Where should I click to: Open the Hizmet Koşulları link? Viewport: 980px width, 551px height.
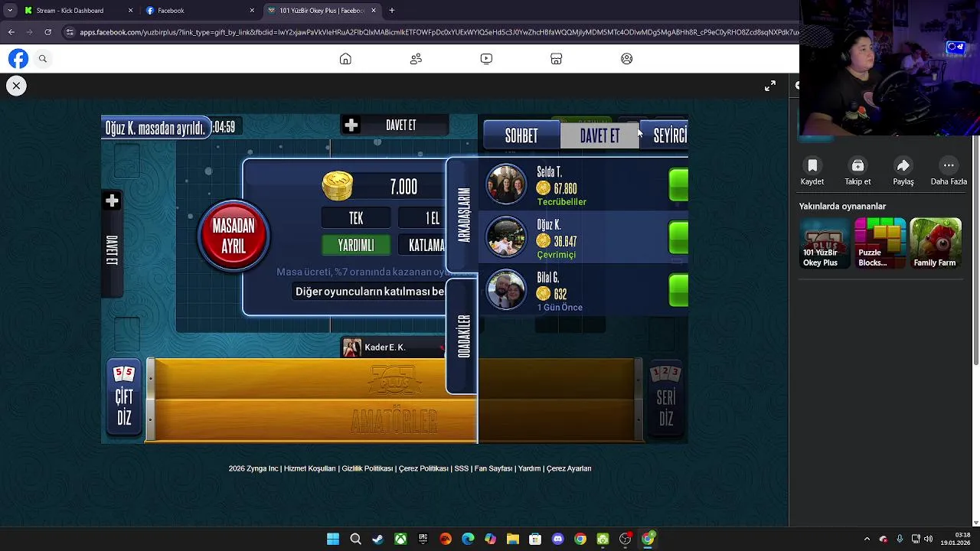(310, 468)
